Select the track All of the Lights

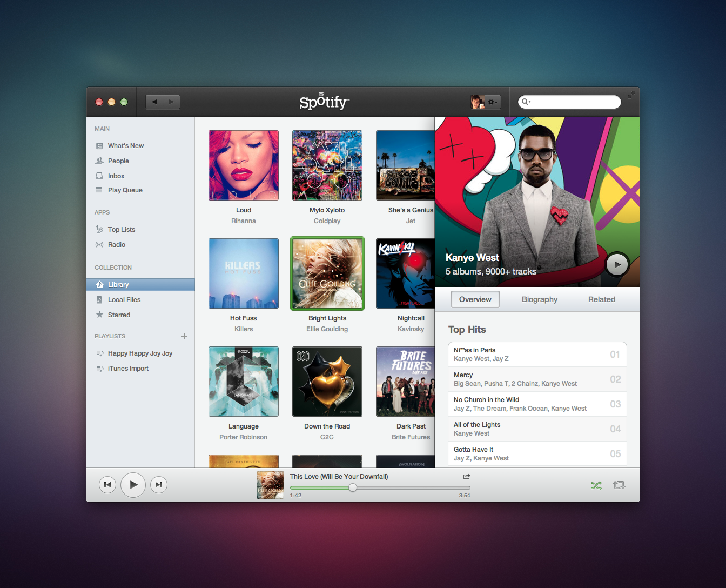[537, 429]
